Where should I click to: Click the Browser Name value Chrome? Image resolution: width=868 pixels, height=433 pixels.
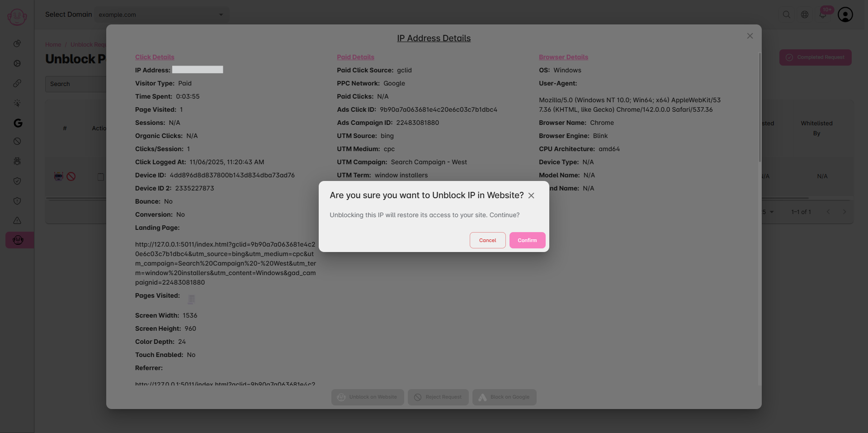pyautogui.click(x=602, y=123)
